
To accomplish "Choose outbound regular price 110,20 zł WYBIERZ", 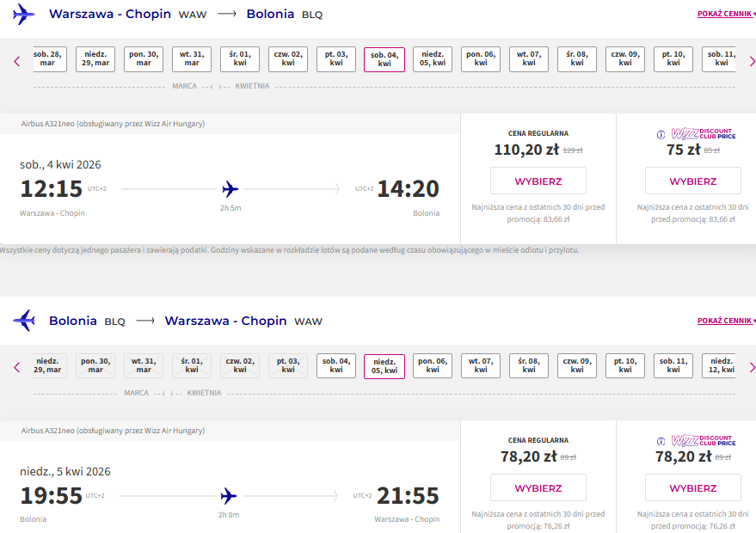I will coord(538,181).
